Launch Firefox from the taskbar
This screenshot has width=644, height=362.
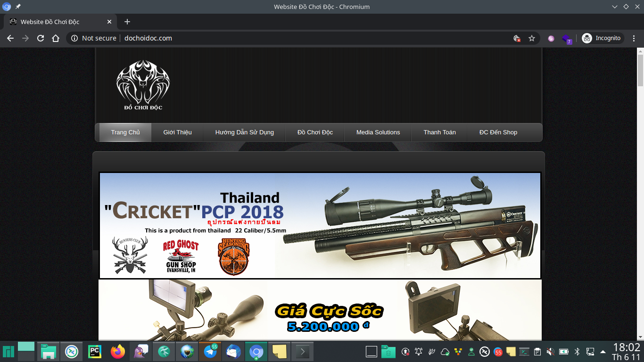(x=118, y=352)
